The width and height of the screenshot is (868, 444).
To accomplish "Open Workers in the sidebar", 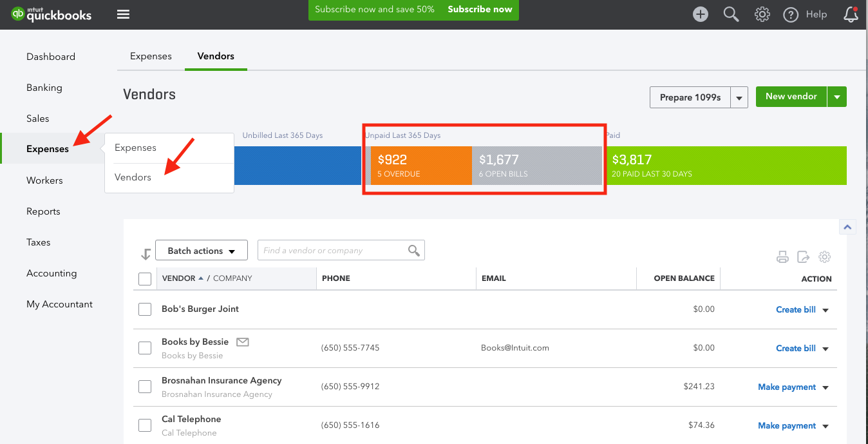I will point(44,180).
